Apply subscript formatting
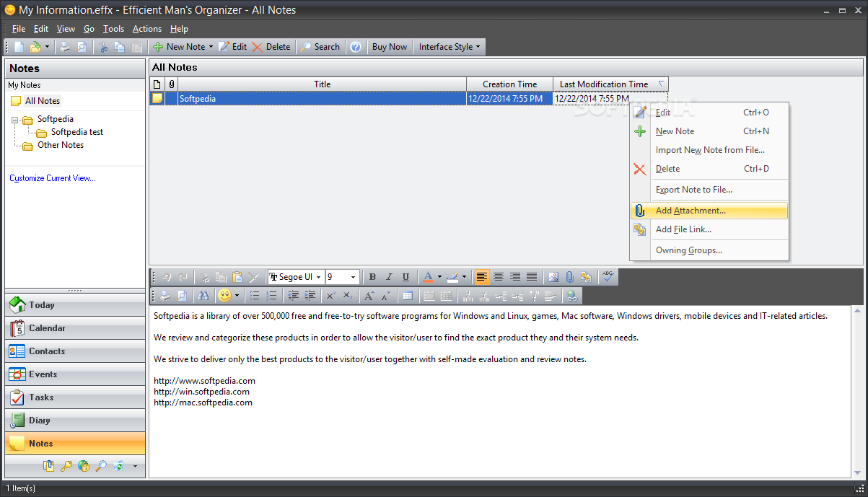868x497 pixels. [x=348, y=296]
